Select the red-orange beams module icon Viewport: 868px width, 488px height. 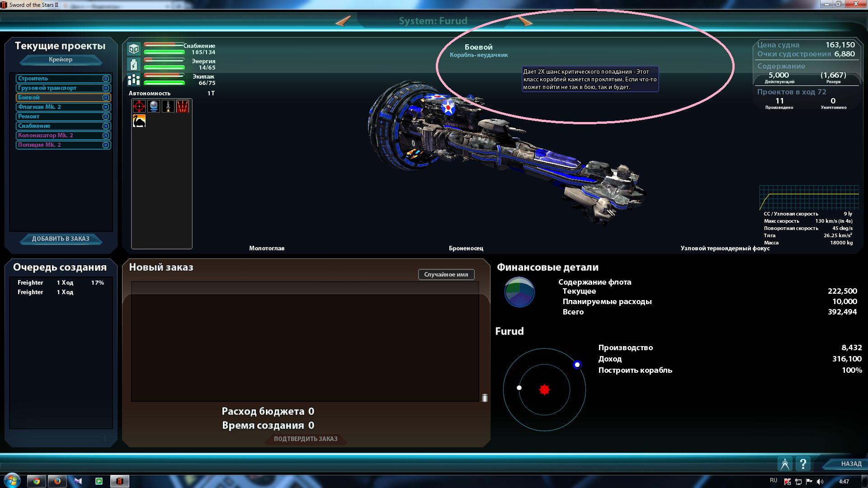click(183, 106)
